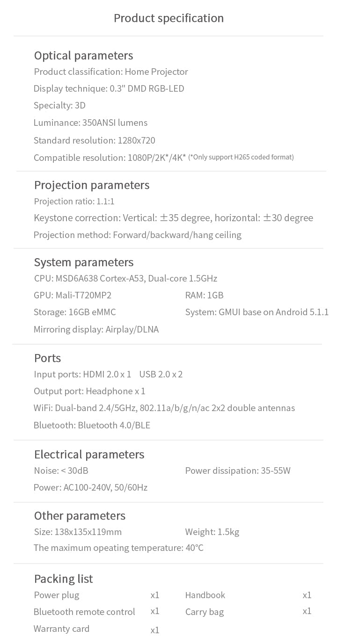Click the System GMUI Android 5.1.1 text

point(257,312)
